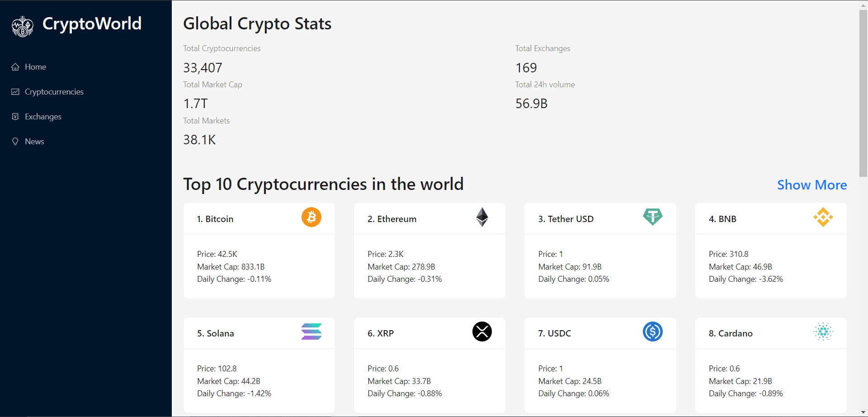
Task: Click the scrollbar down arrow
Action: coord(863,412)
